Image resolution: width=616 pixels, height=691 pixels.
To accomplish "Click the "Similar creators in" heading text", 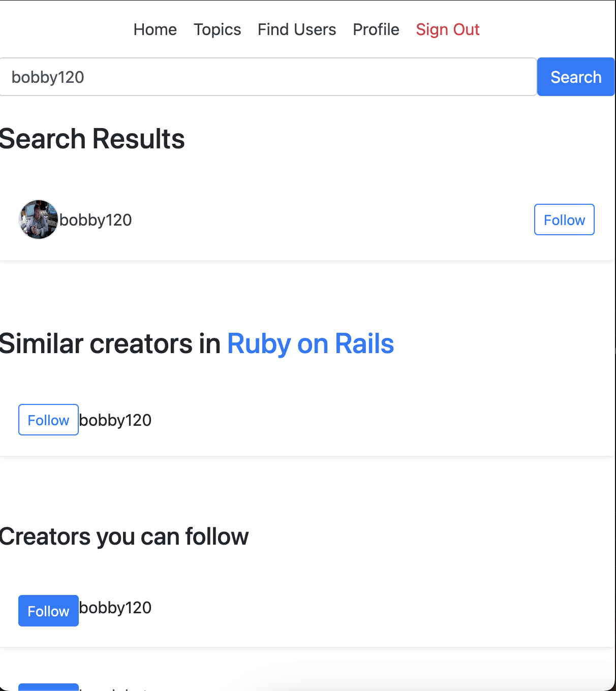I will (x=110, y=344).
